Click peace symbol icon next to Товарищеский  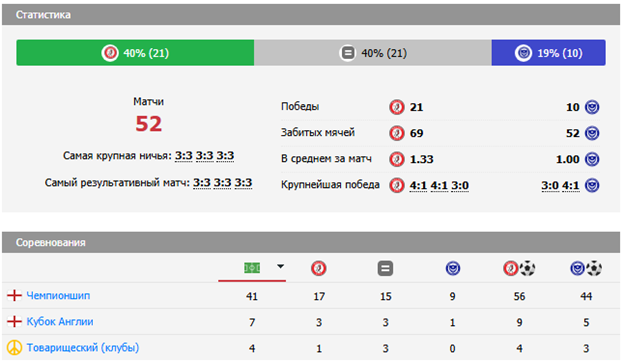point(14,347)
